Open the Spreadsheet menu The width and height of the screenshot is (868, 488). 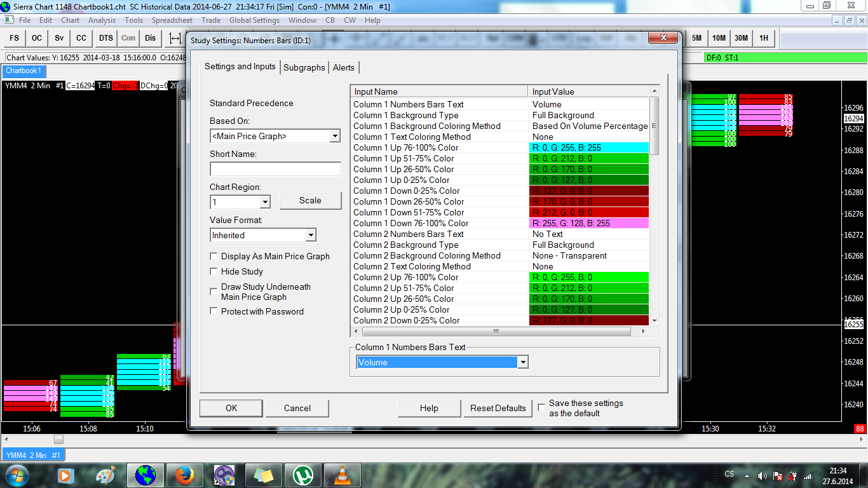click(172, 20)
